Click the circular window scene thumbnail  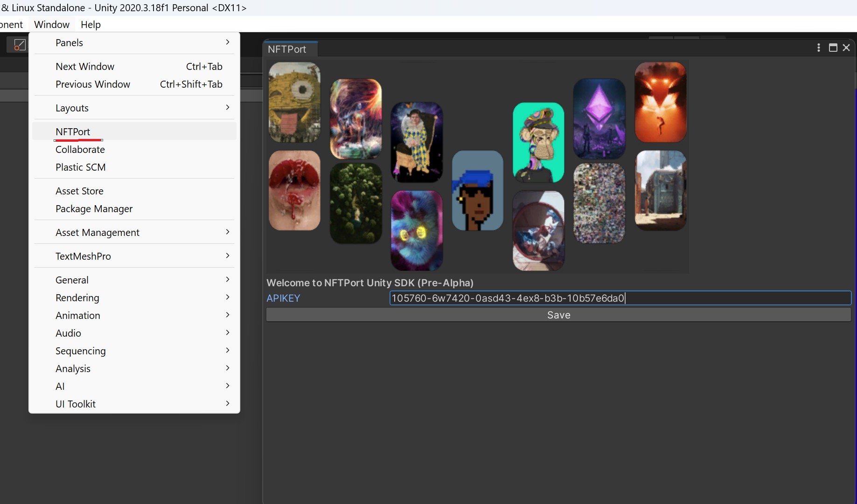click(x=538, y=230)
